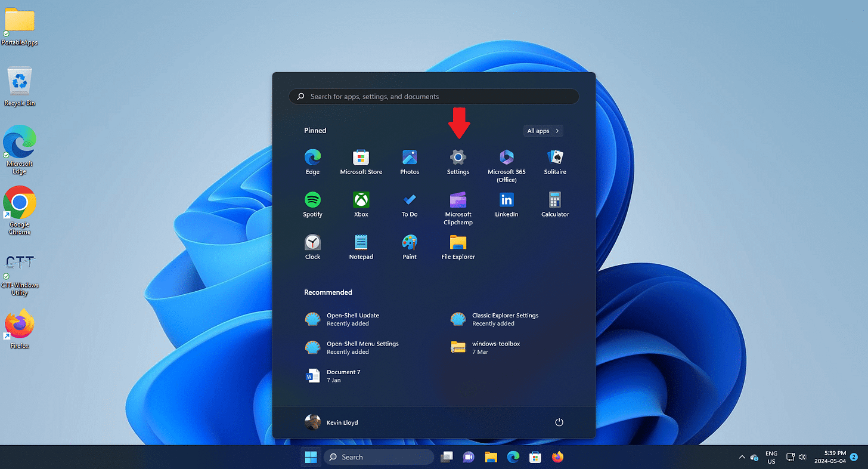Show all apps list
The image size is (868, 469).
click(542, 131)
